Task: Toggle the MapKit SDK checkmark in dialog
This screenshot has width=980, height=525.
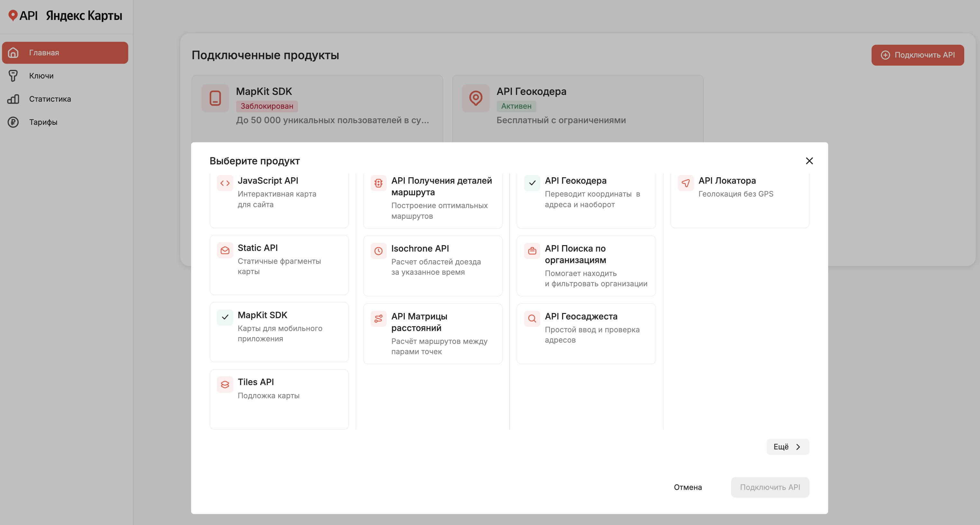Action: [225, 317]
